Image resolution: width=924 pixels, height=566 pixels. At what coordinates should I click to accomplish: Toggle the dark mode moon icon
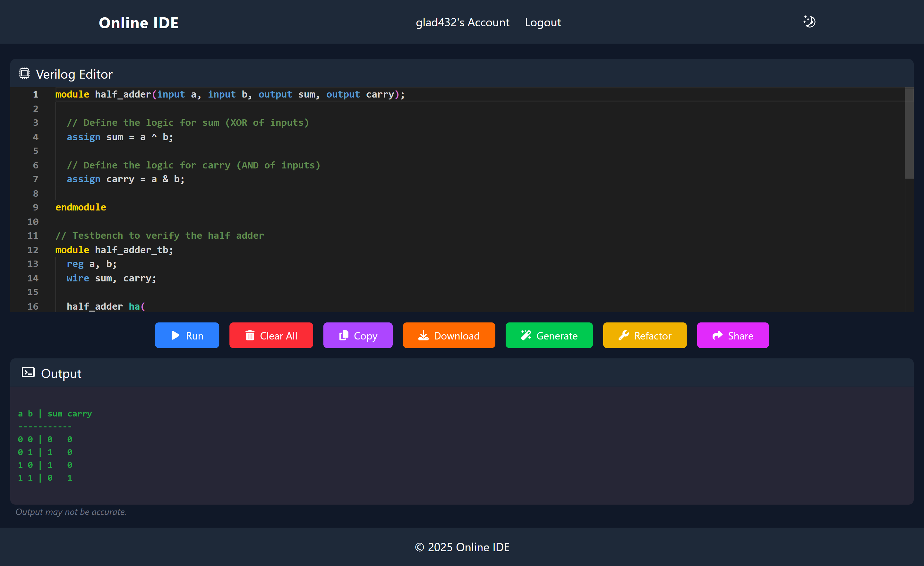coord(809,22)
